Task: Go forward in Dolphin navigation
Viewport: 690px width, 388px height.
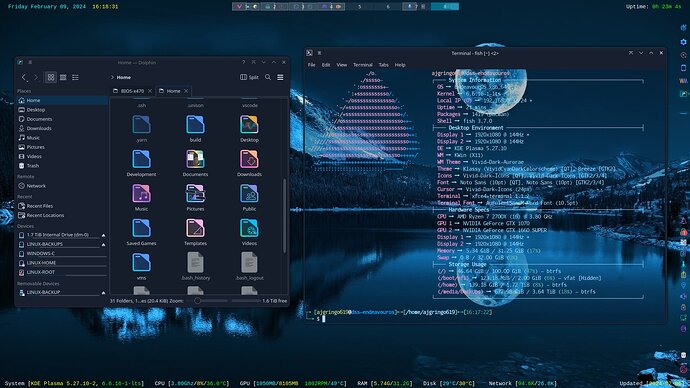Action: [36, 77]
